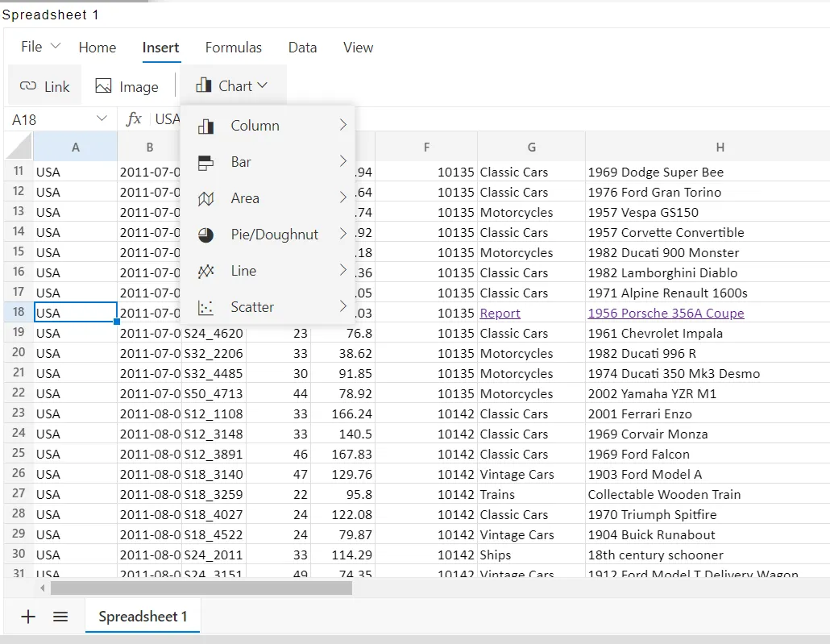Click the Scatter chart icon
830x644 pixels.
pos(206,307)
